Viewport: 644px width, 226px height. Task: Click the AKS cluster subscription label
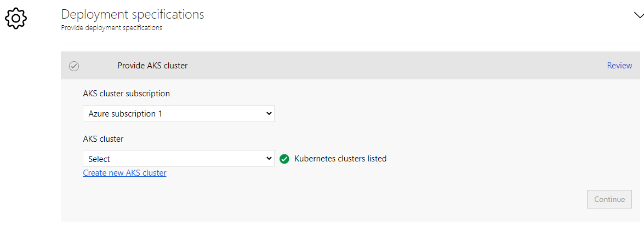point(126,94)
